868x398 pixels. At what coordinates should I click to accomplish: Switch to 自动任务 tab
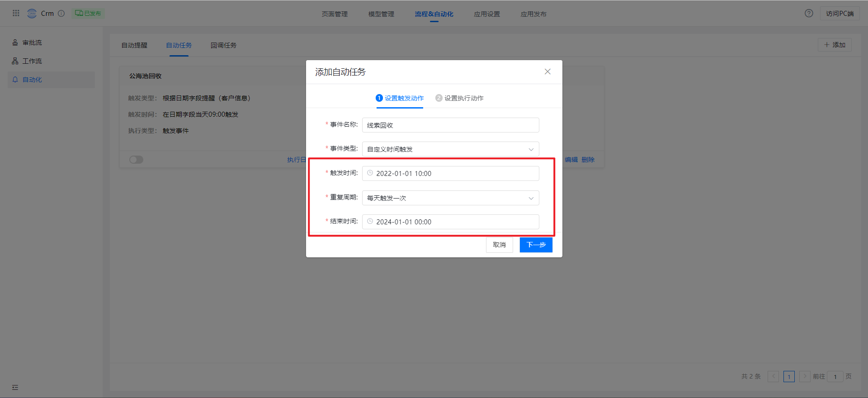[179, 45]
